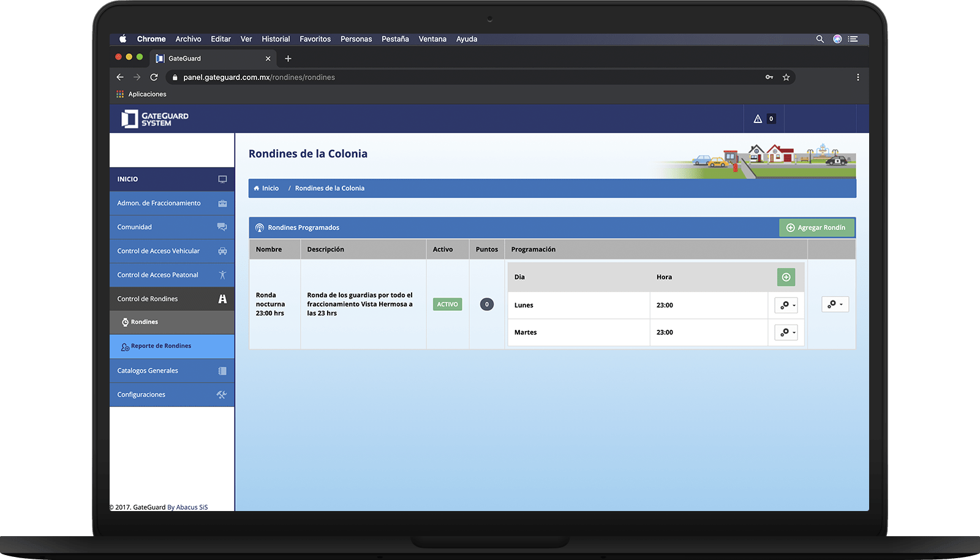Click the saved password key icon
980x560 pixels.
(769, 77)
